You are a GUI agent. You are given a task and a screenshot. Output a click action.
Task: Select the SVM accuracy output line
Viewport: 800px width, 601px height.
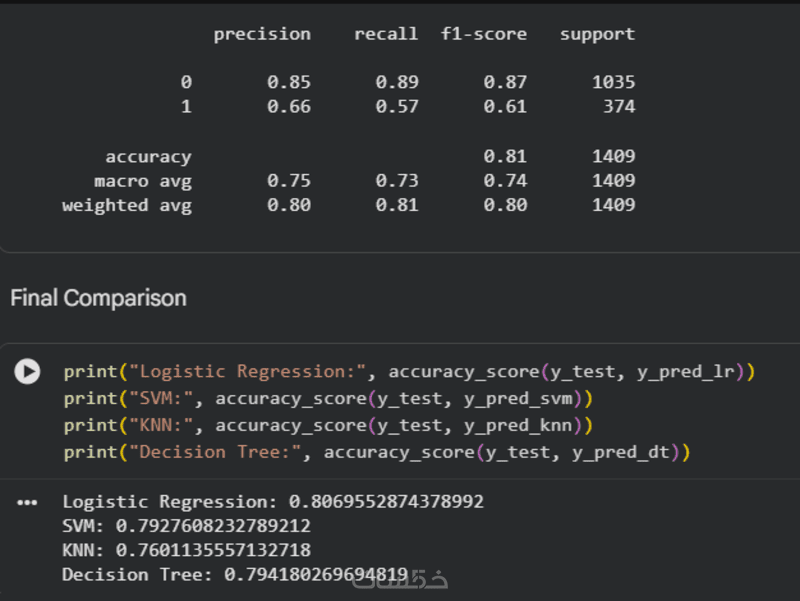coord(186,526)
